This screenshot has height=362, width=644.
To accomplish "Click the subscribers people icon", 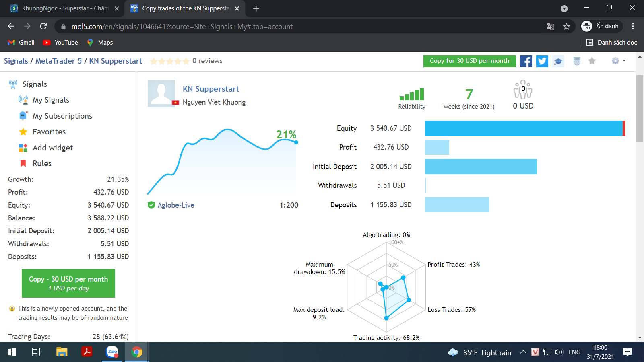I will 523,89.
